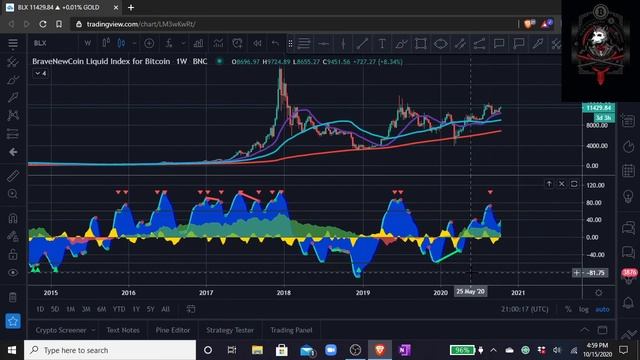Image resolution: width=640 pixels, height=360 pixels.
Task: Undo the last chart action
Action: click(x=276, y=43)
